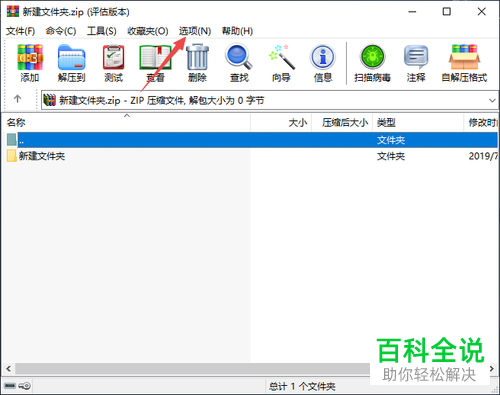The width and height of the screenshot is (500, 395).
Task: Close the WinRAR window
Action: [x=481, y=12]
